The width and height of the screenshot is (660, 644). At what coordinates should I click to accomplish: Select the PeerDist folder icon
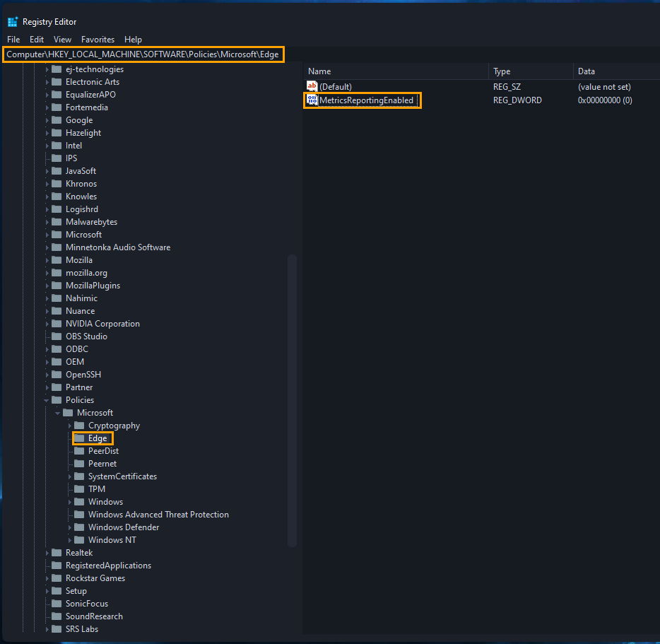(79, 451)
